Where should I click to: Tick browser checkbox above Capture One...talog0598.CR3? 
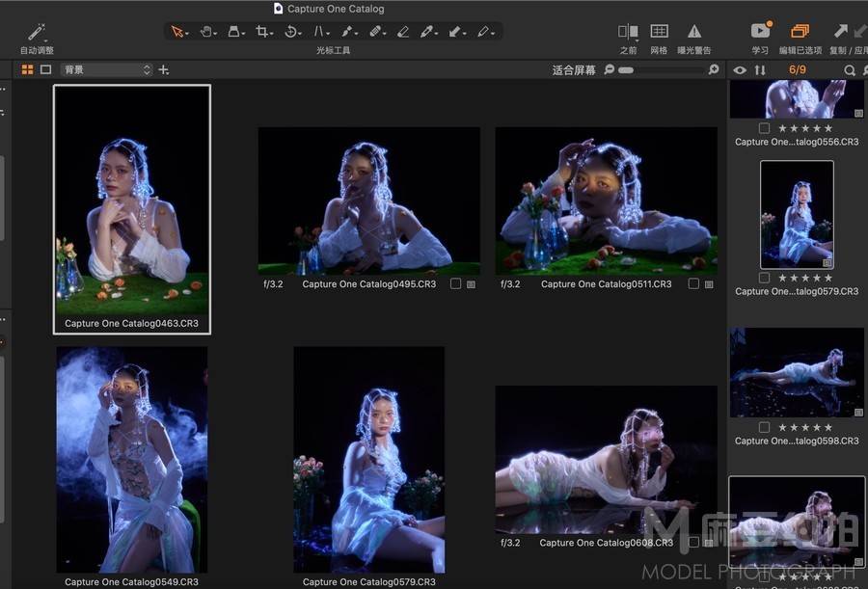click(764, 427)
